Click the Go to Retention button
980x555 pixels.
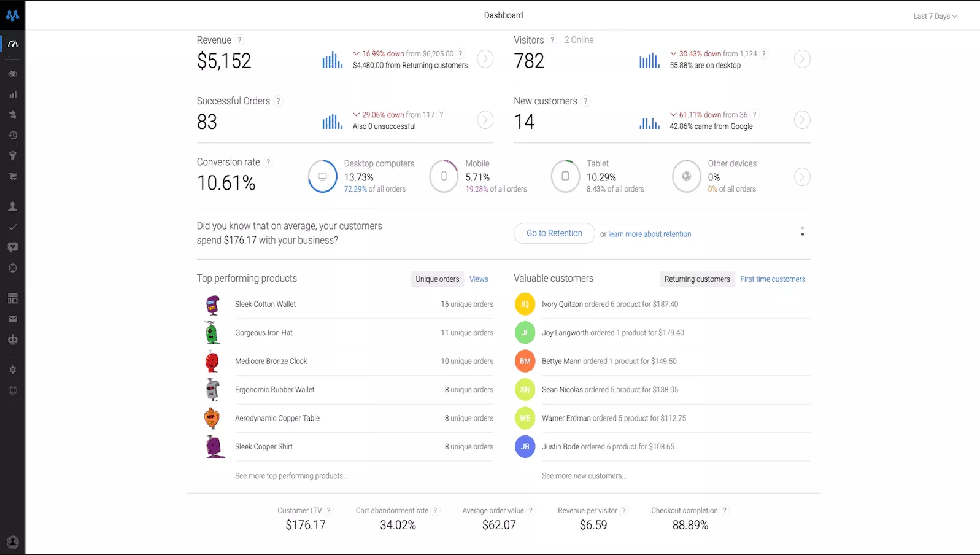pyautogui.click(x=554, y=233)
